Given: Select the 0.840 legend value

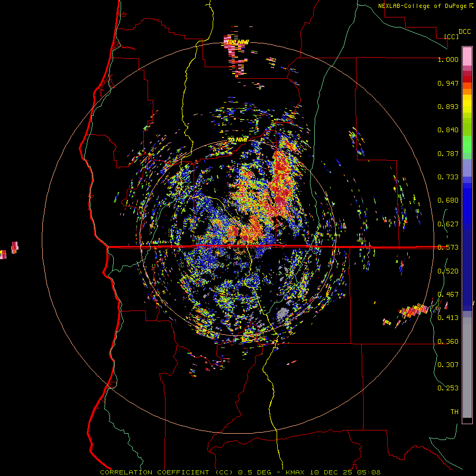Looking at the screenshot, I should 448,130.
